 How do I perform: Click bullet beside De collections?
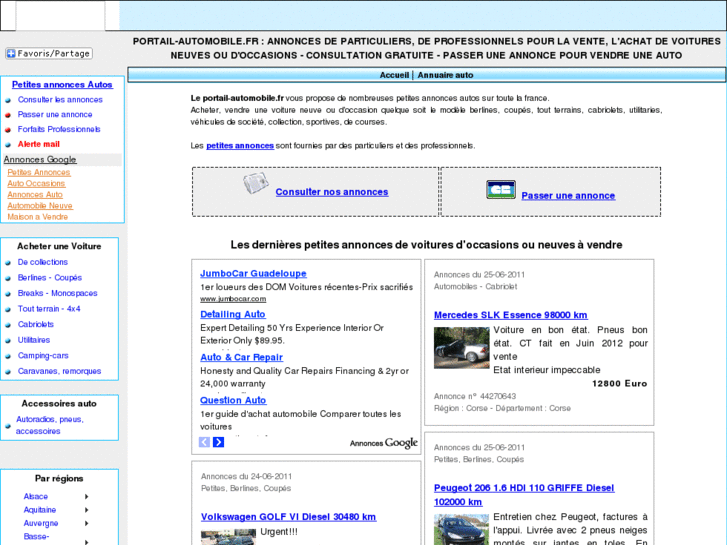click(x=8, y=263)
